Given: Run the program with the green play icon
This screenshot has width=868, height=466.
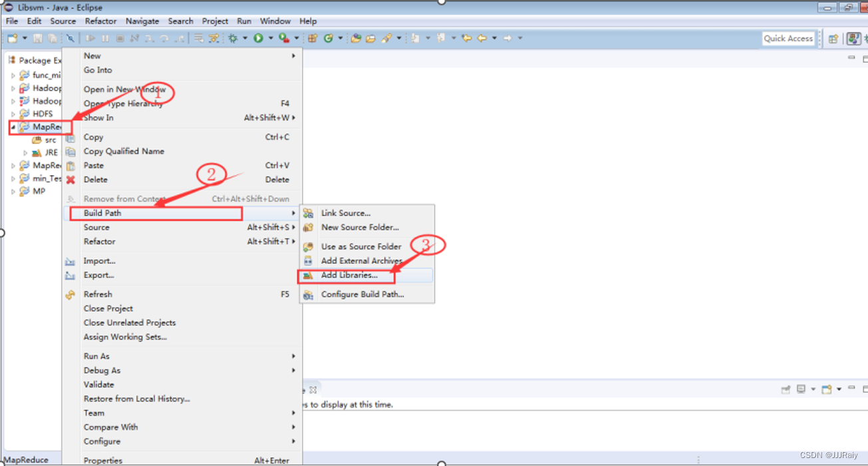Looking at the screenshot, I should tap(258, 38).
